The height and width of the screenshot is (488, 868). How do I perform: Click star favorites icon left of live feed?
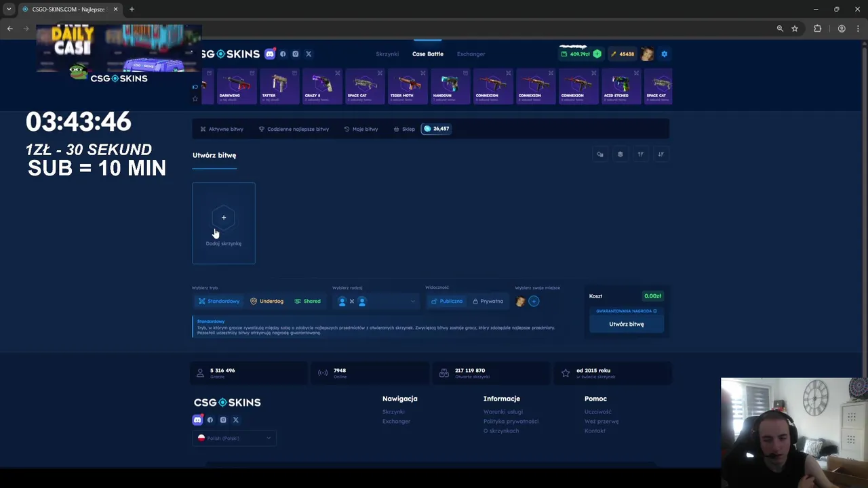[195, 99]
